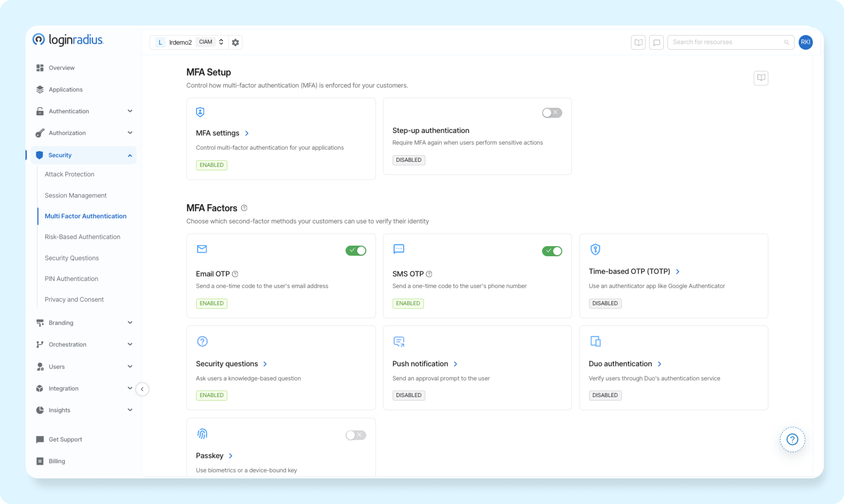
Task: Open the lrdemo2 tenant switcher
Action: [x=189, y=42]
